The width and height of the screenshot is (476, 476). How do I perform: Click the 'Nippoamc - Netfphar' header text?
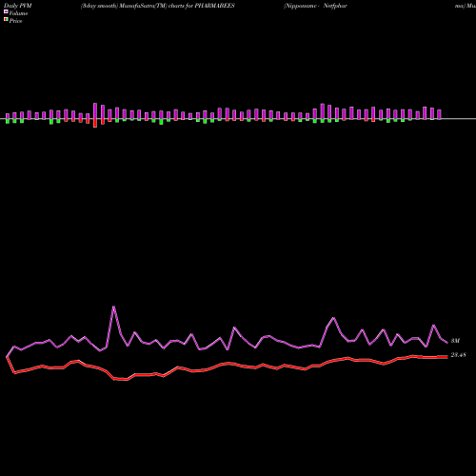(315, 6)
